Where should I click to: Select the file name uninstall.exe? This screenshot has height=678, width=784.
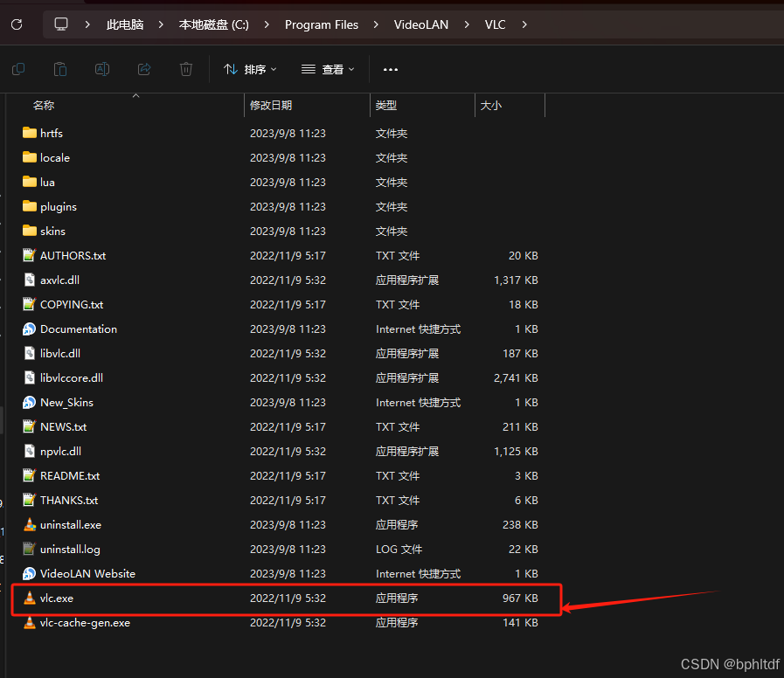click(71, 524)
